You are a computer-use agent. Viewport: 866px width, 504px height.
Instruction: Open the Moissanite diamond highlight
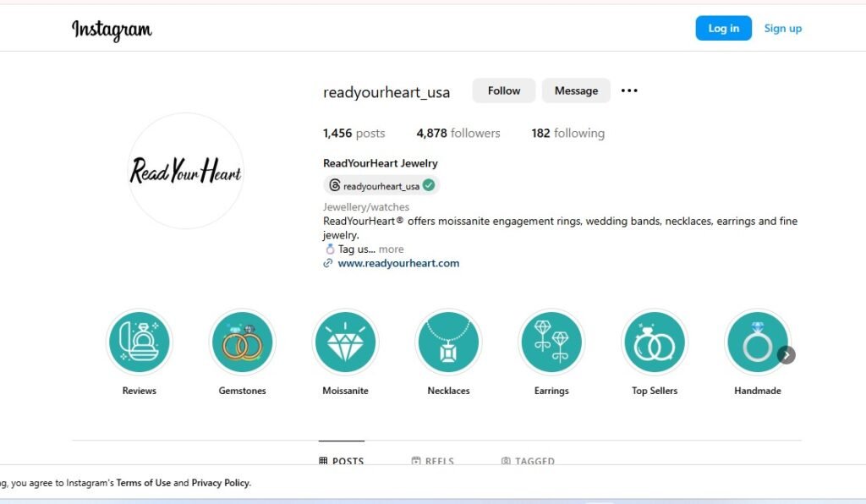point(345,342)
